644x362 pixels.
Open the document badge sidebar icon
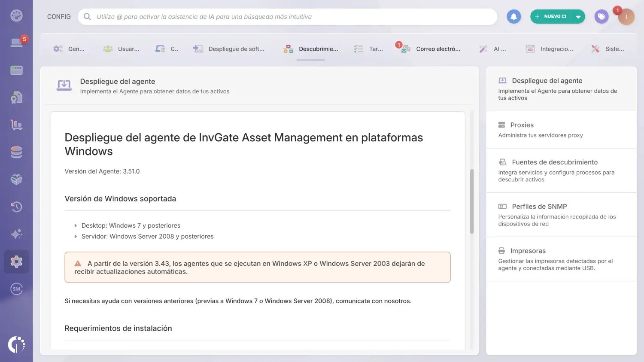click(16, 97)
